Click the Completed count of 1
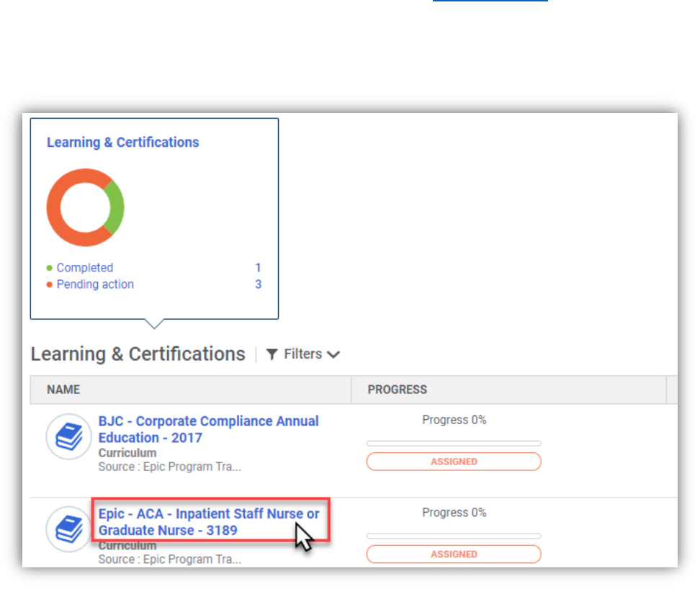The image size is (700, 589). click(x=258, y=268)
